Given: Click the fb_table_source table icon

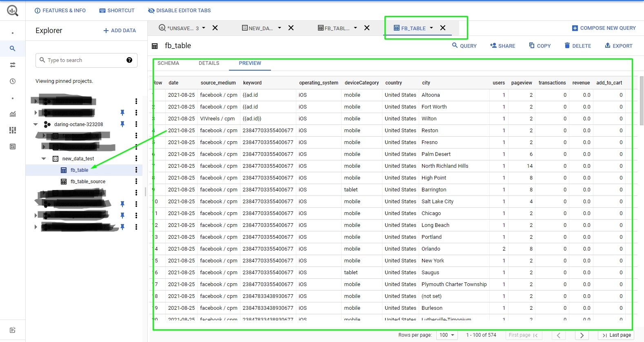Looking at the screenshot, I should [64, 182].
